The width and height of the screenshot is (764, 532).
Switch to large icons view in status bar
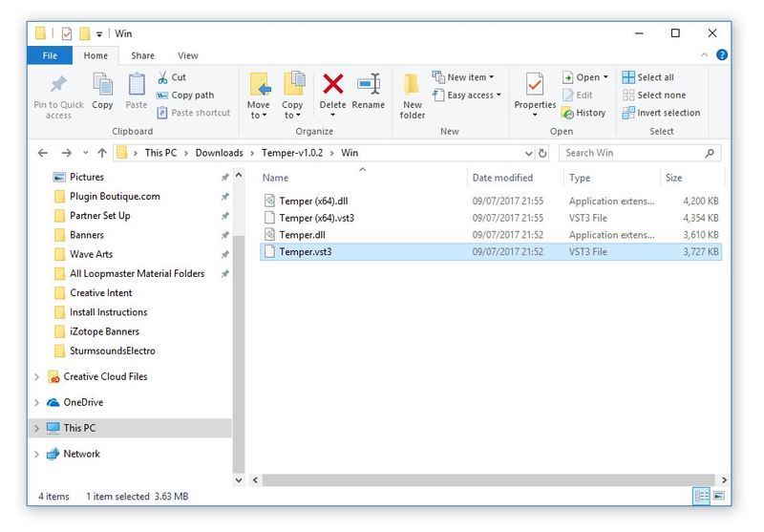(x=719, y=497)
